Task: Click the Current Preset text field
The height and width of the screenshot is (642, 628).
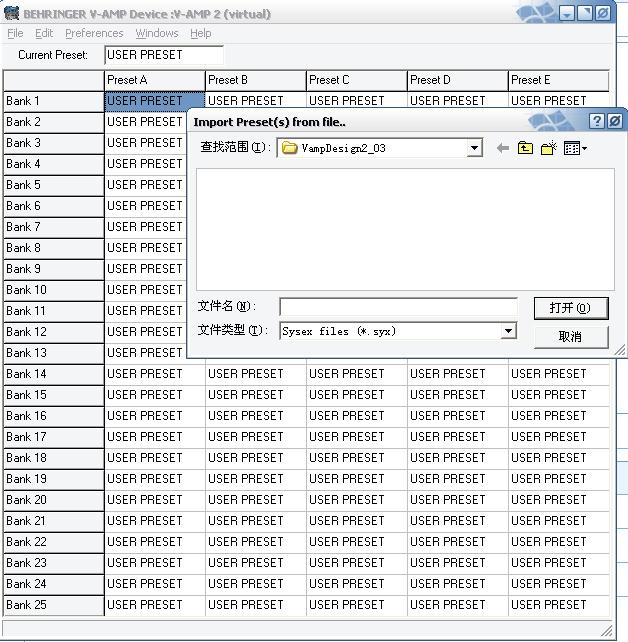Action: click(x=163, y=55)
